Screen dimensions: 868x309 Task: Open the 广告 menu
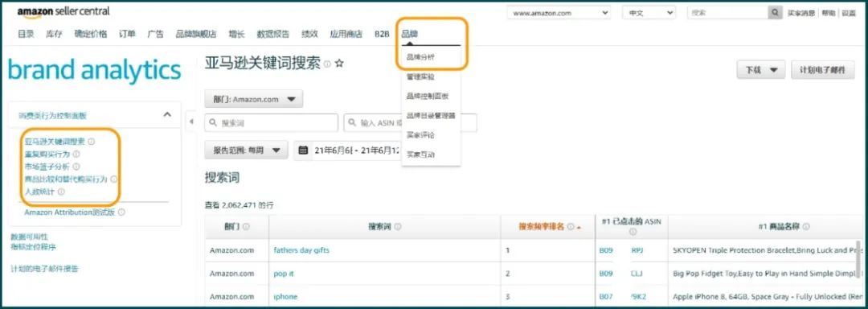pos(156,34)
